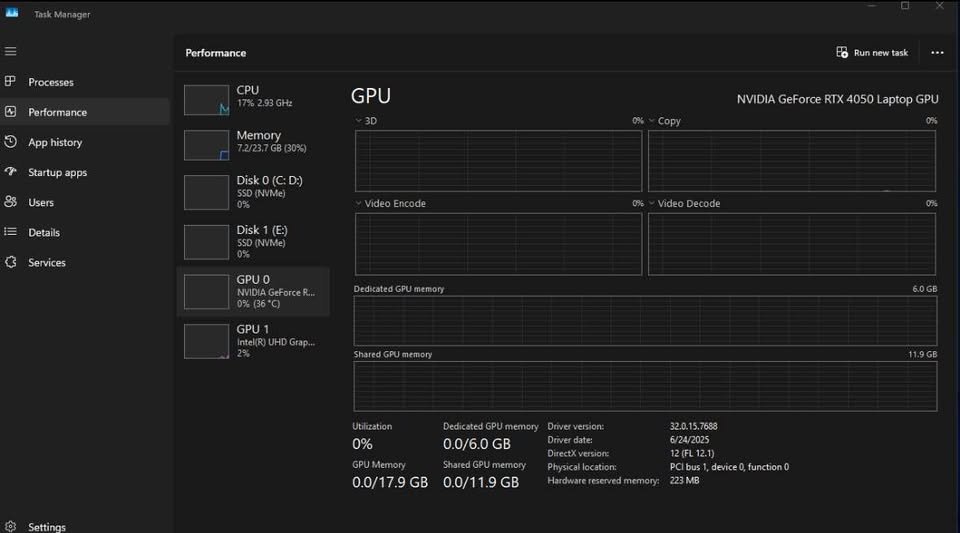This screenshot has width=960, height=533.
Task: Select the GPU 0 graph thumbnail
Action: [x=206, y=292]
